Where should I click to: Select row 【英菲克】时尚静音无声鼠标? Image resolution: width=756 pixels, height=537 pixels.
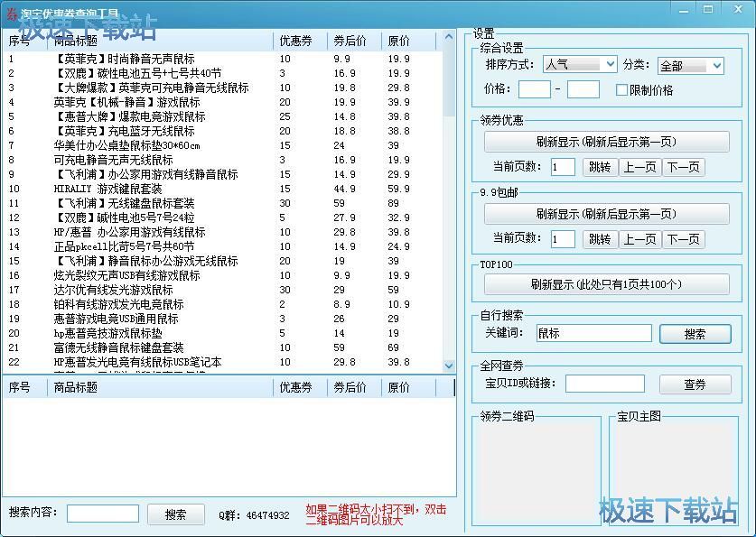click(x=223, y=59)
